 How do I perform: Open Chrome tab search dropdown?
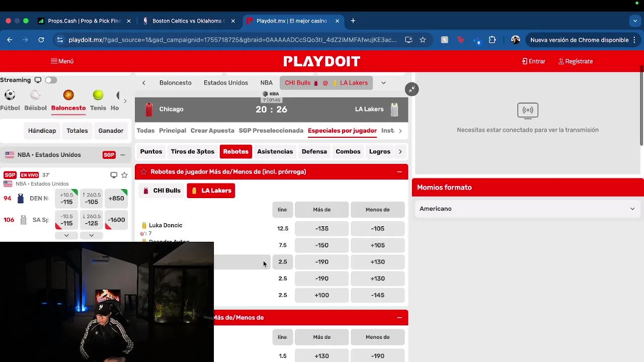635,21
